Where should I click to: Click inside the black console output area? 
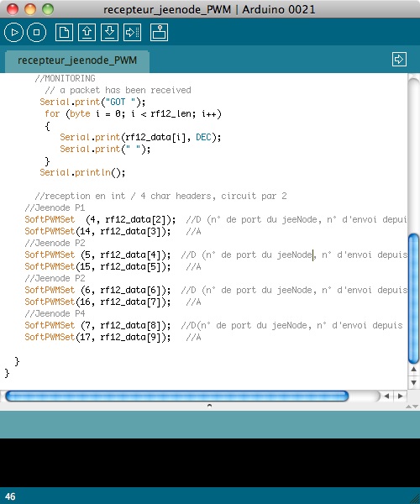(210, 463)
